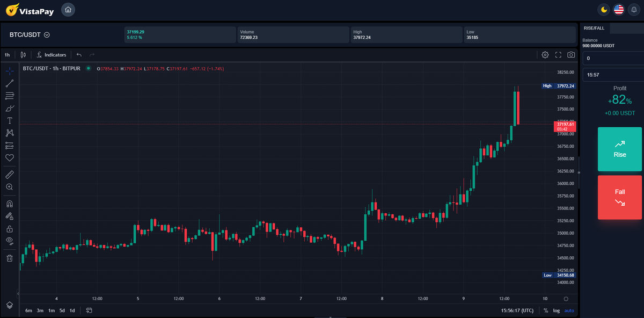Toggle magnet mode
644x318 pixels.
coord(9,204)
